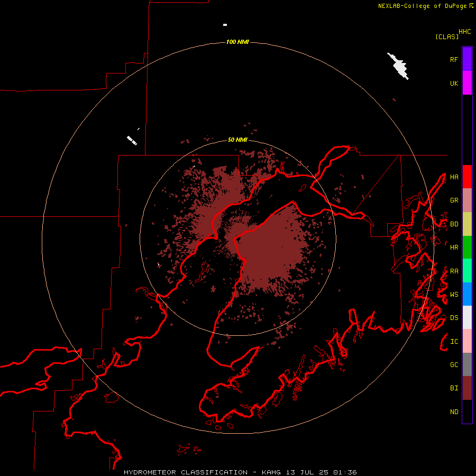
Task: Click the WS blue legend swatch
Action: [467, 294]
